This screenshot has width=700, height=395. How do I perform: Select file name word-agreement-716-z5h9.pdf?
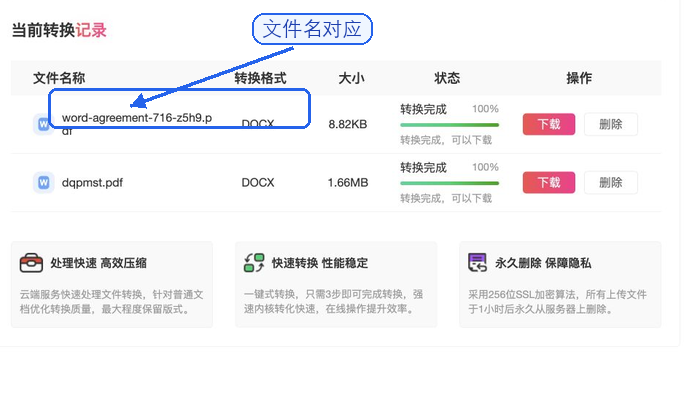click(137, 124)
